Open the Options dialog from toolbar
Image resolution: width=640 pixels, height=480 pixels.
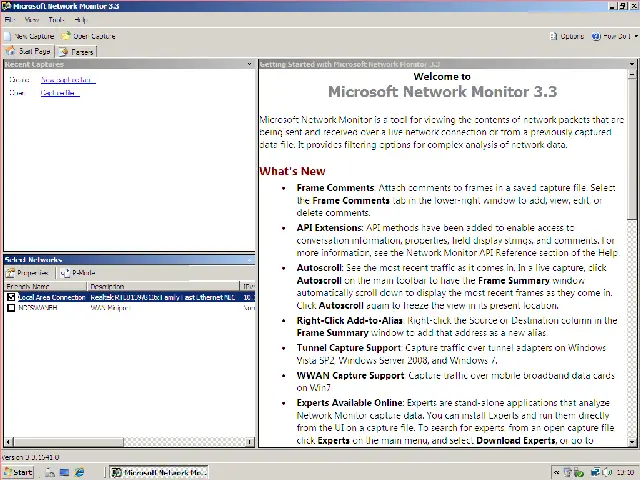tap(567, 36)
